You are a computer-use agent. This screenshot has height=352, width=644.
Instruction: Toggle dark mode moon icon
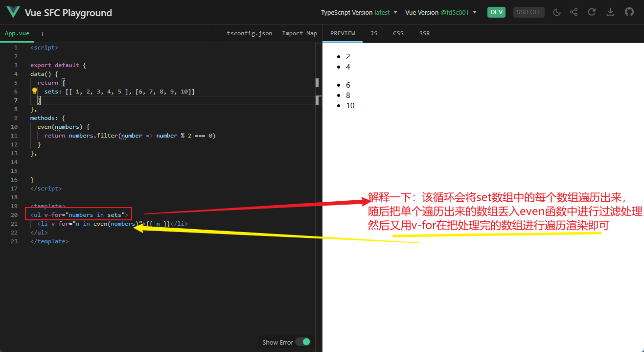(x=557, y=12)
